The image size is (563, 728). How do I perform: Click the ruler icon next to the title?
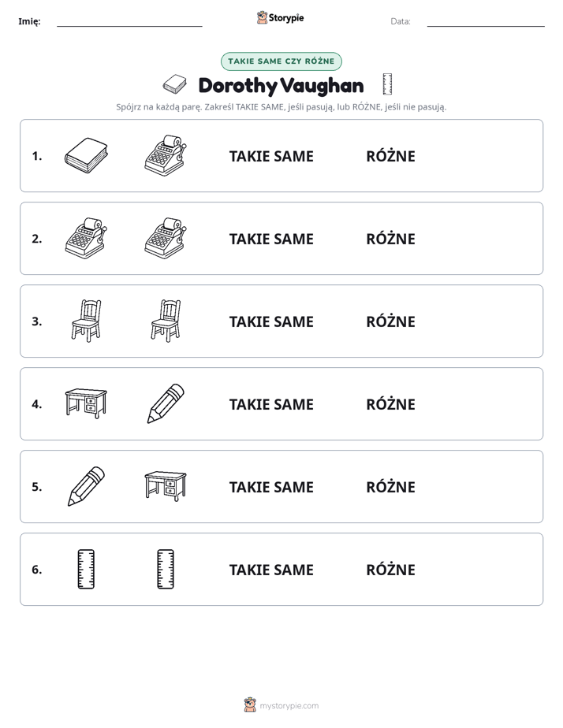[x=387, y=84]
